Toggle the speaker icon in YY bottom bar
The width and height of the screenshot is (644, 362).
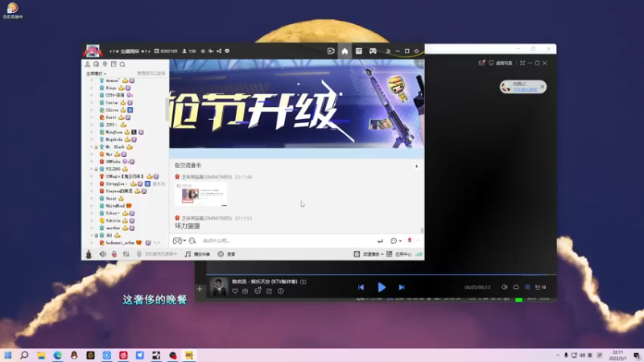103,254
